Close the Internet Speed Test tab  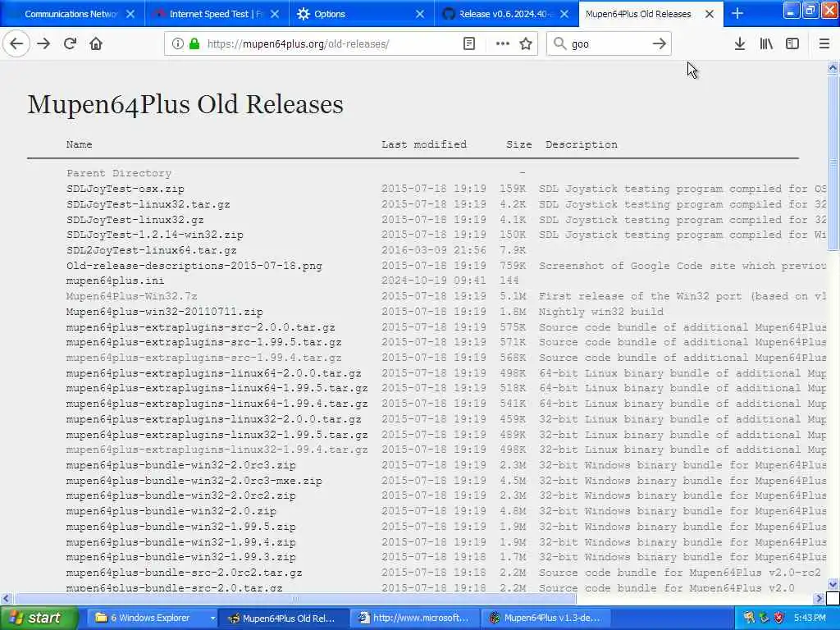(275, 14)
